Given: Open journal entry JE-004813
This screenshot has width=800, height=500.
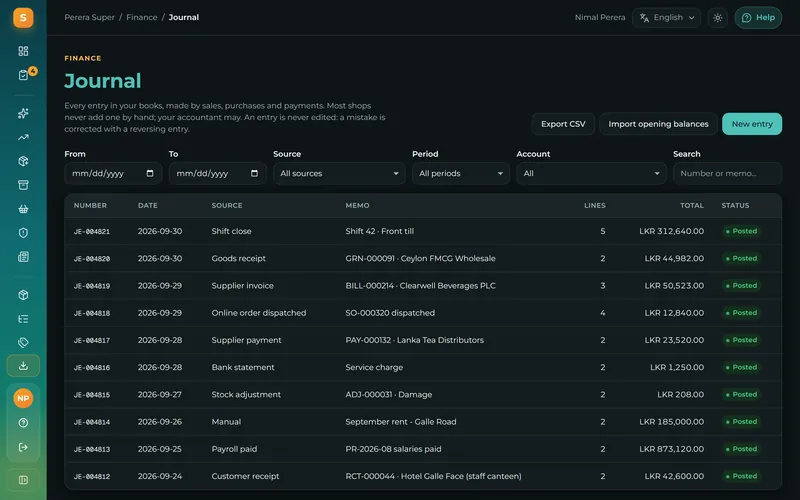Looking at the screenshot, I should click(x=92, y=449).
